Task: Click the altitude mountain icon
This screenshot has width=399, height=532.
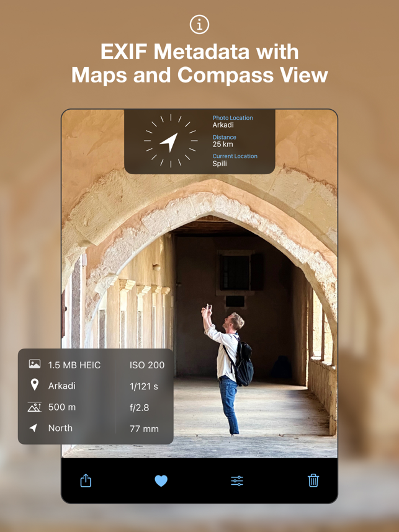Action: click(x=34, y=407)
